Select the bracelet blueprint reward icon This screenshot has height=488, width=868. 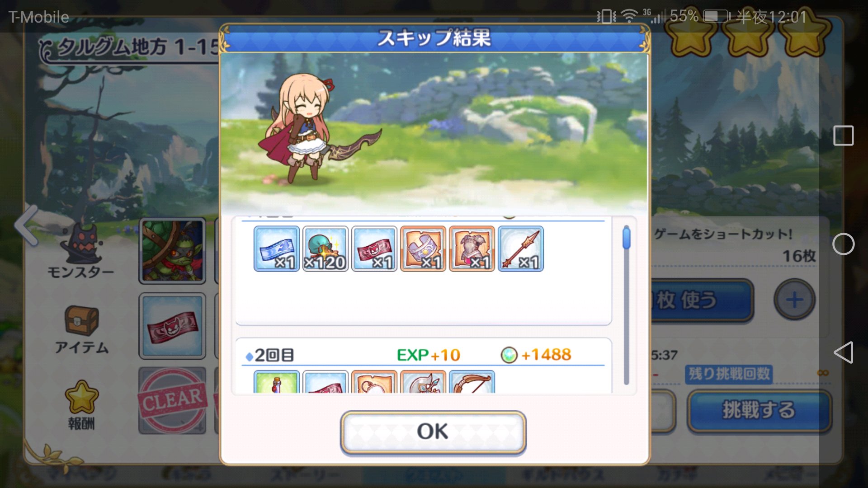click(x=423, y=249)
